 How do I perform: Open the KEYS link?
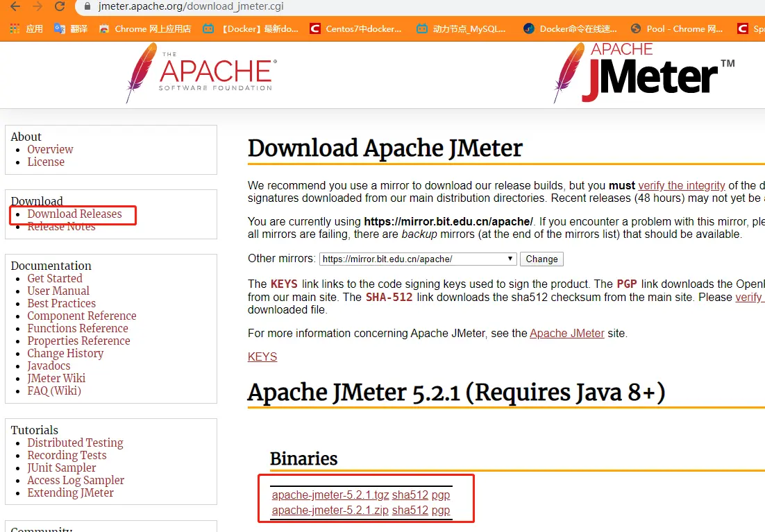(x=262, y=357)
